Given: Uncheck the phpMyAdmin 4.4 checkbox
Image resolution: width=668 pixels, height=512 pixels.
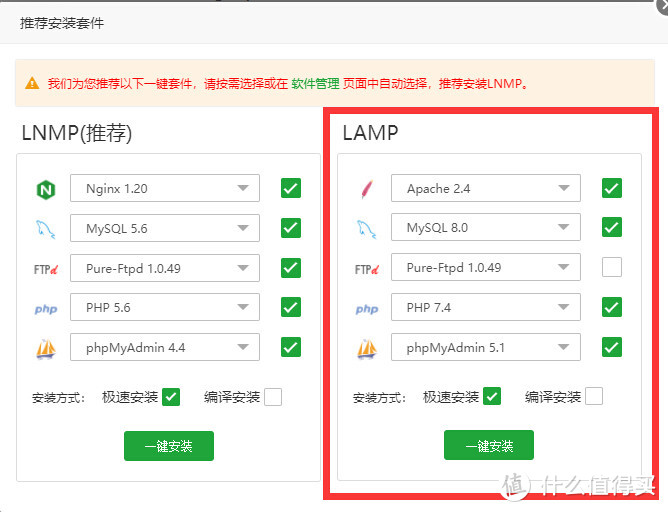Looking at the screenshot, I should point(291,347).
